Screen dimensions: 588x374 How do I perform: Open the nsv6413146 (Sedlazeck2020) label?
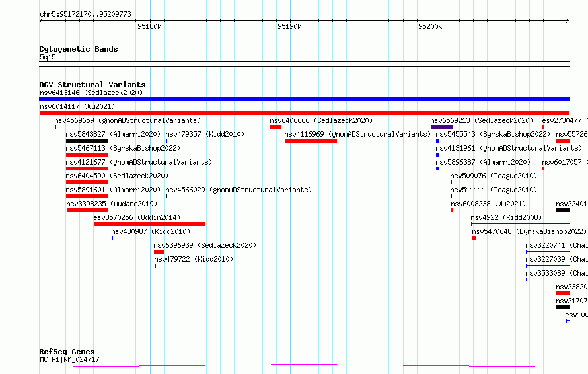(91, 93)
